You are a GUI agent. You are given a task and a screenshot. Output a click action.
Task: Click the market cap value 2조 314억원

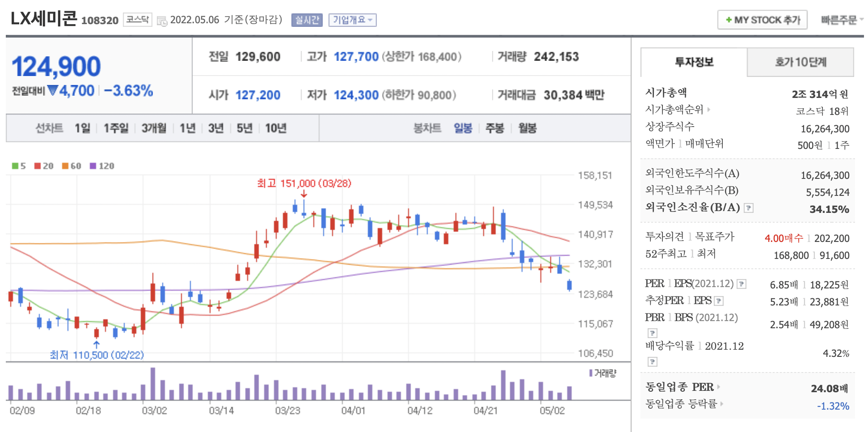pos(820,94)
